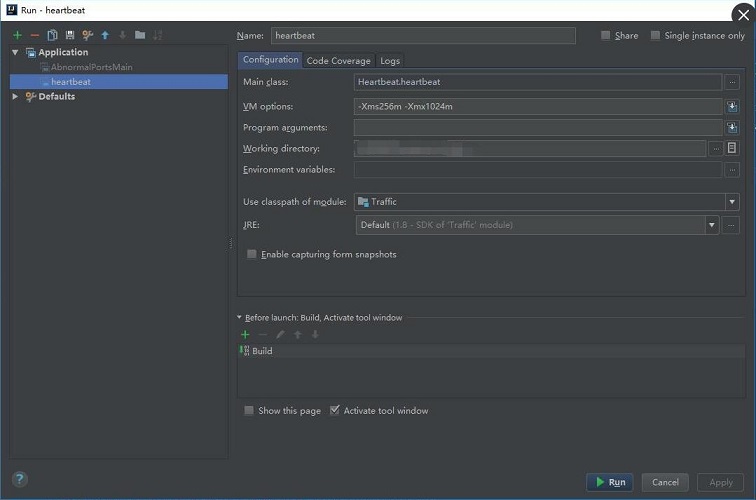Move before launch task down arrow
Viewport: 756px width, 500px height.
pos(315,335)
